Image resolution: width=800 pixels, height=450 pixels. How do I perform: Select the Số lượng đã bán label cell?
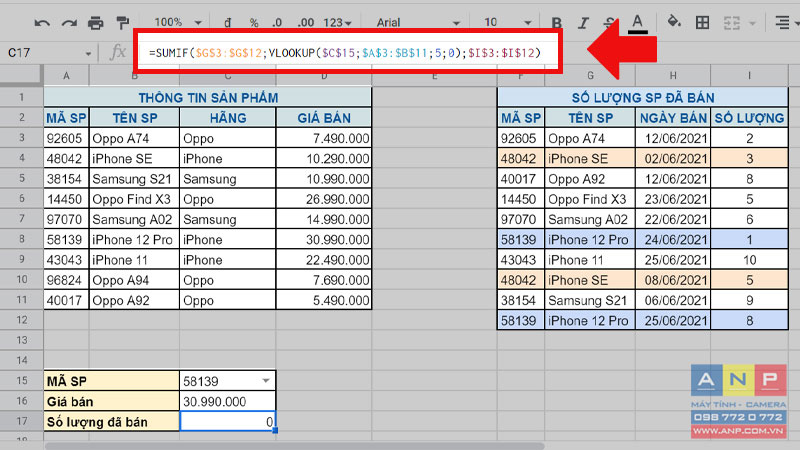point(112,421)
